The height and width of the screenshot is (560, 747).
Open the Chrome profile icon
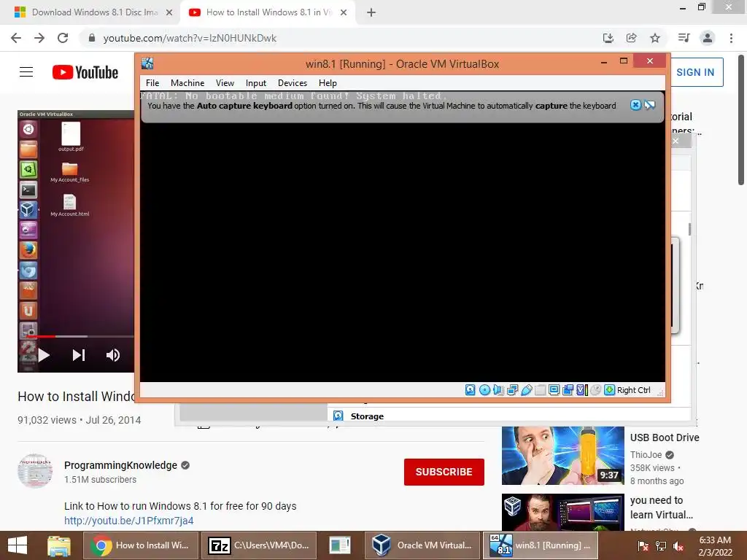708,38
